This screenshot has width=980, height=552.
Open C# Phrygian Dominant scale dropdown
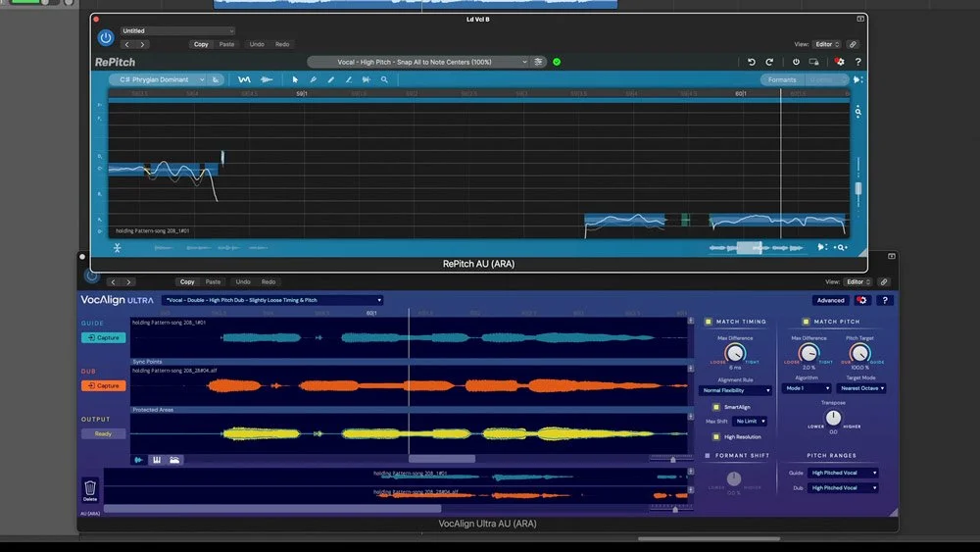click(x=158, y=80)
